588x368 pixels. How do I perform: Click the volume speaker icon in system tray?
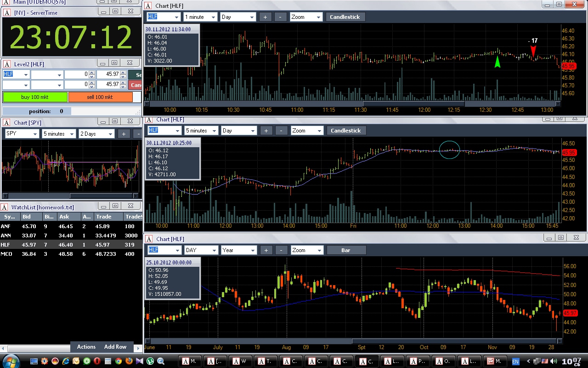(553, 361)
